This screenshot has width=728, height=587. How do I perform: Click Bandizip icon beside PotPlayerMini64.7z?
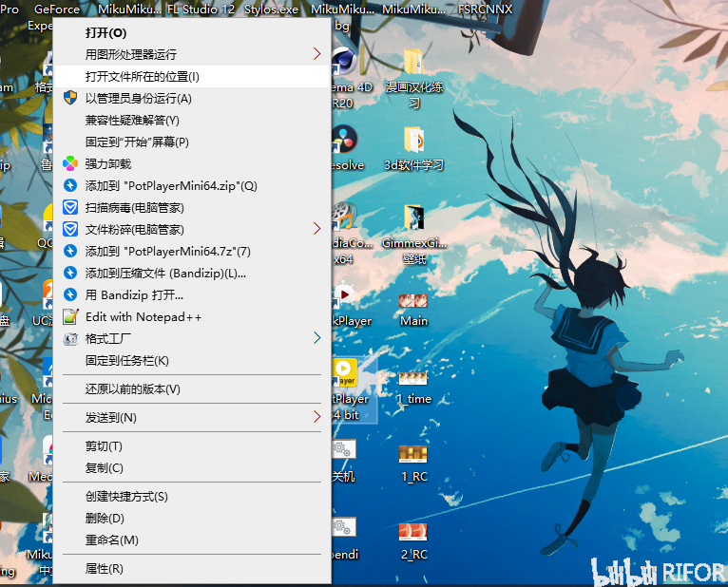70,251
